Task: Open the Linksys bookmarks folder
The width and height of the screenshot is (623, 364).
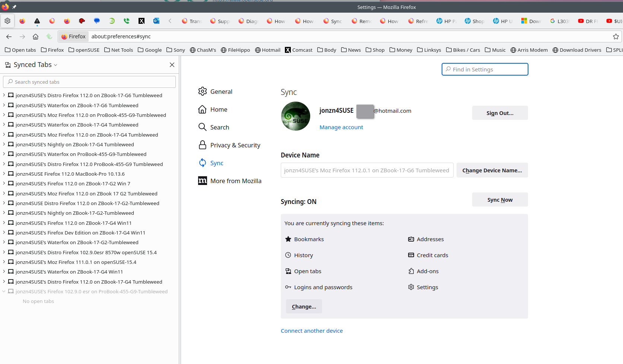Action: tap(429, 50)
